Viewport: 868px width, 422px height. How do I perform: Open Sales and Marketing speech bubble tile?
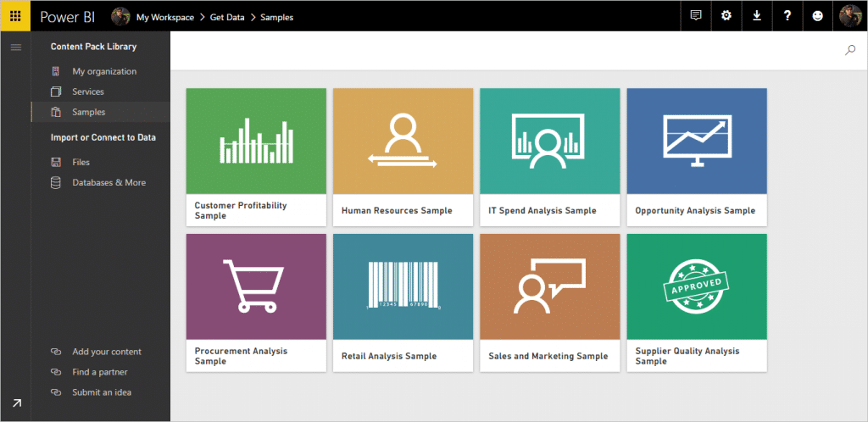click(x=549, y=286)
